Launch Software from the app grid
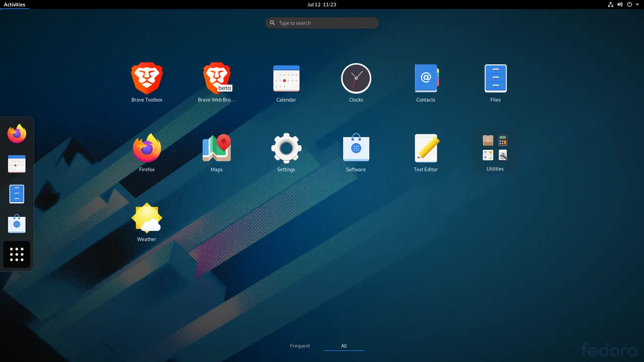Image resolution: width=644 pixels, height=362 pixels. coord(356,148)
